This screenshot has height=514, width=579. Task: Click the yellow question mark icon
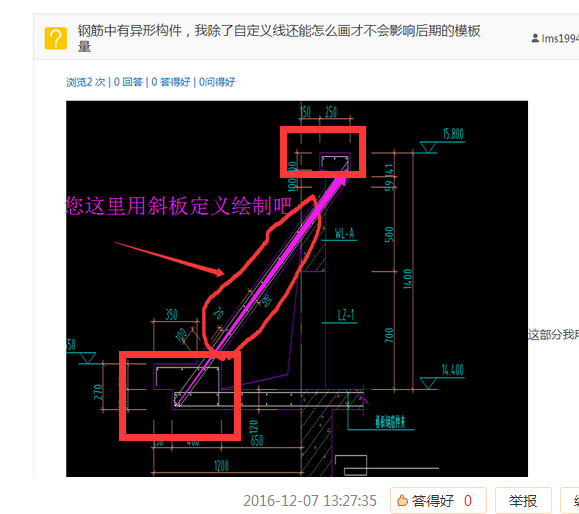[56, 38]
